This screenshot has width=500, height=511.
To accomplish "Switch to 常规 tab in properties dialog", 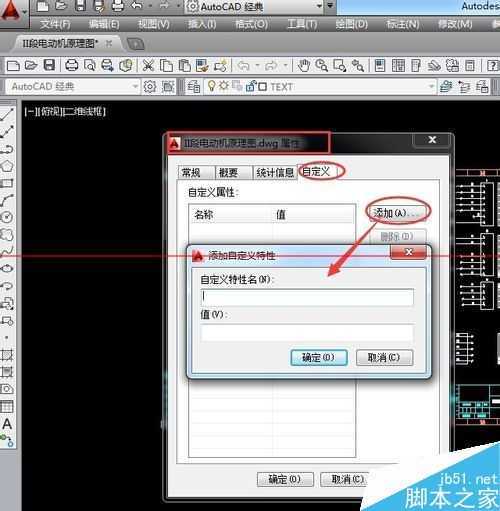I will (195, 173).
